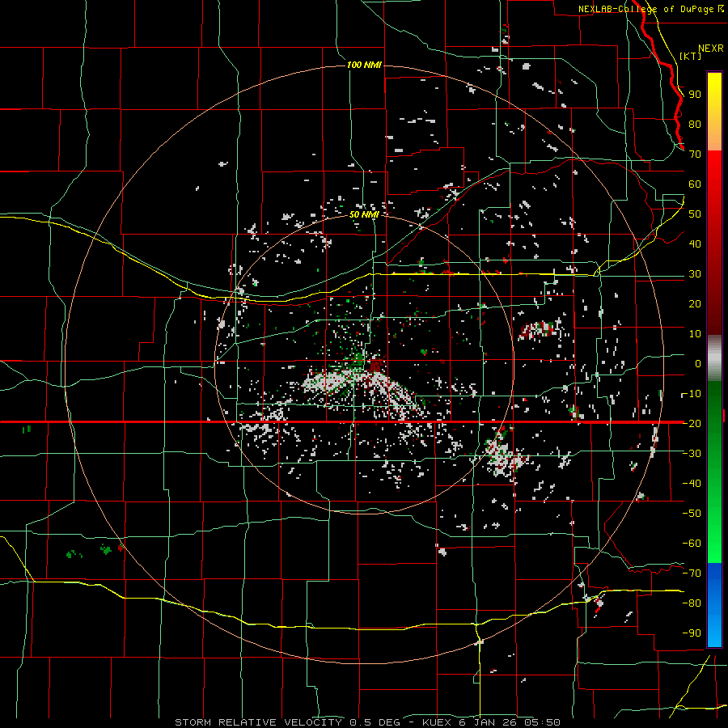Click the -70 value on the scale

point(692,573)
